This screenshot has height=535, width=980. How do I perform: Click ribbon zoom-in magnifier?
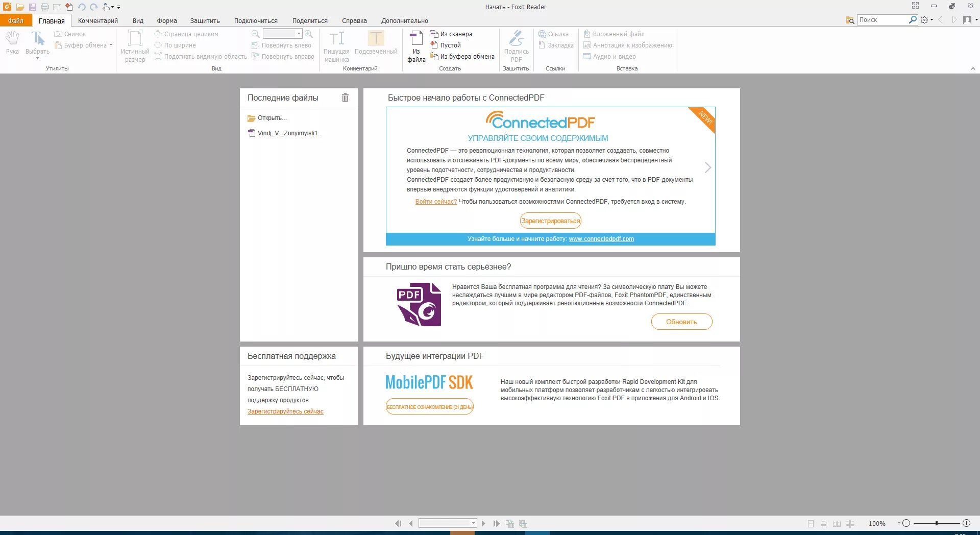[309, 34]
